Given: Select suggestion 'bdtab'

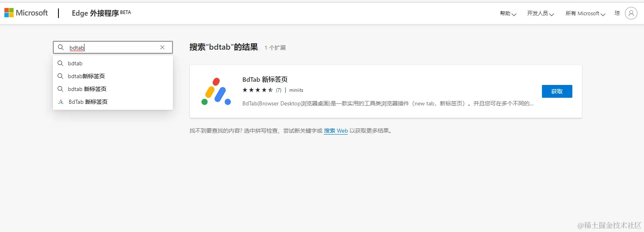Looking at the screenshot, I should pos(113,63).
